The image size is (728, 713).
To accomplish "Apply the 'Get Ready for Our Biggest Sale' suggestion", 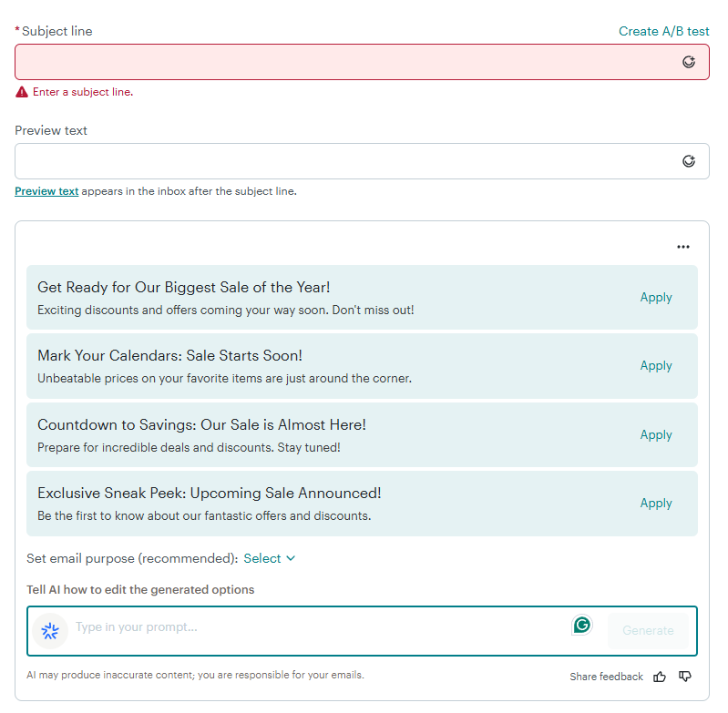I will (x=656, y=298).
